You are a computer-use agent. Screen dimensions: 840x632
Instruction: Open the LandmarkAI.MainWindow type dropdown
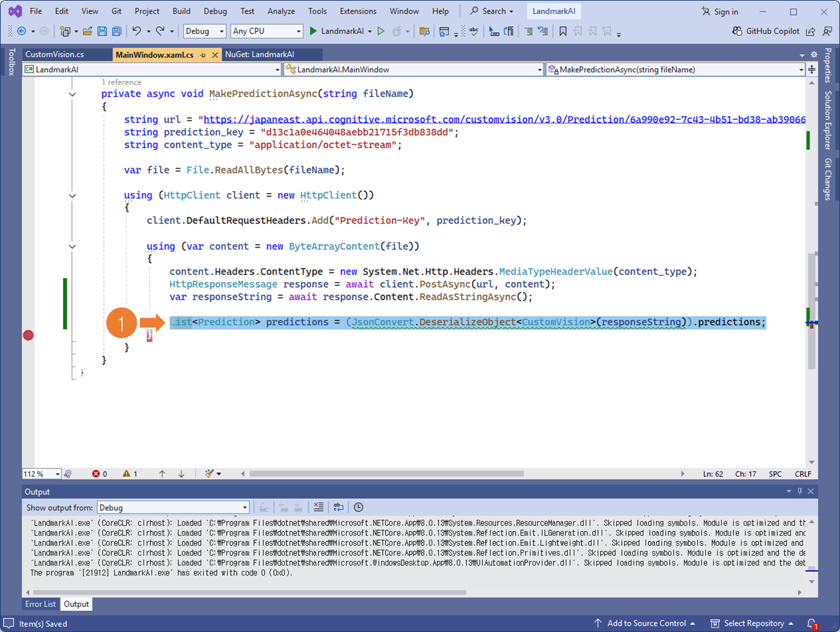(414, 70)
